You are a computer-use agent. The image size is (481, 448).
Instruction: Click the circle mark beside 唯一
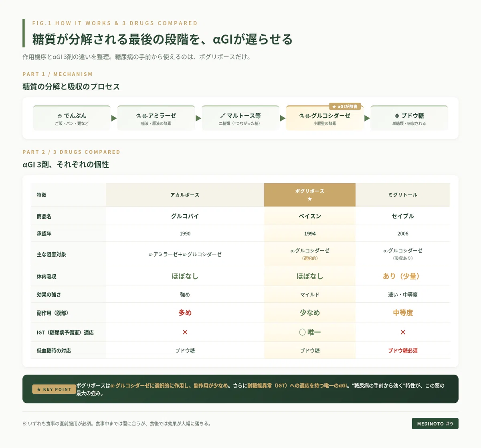(303, 332)
